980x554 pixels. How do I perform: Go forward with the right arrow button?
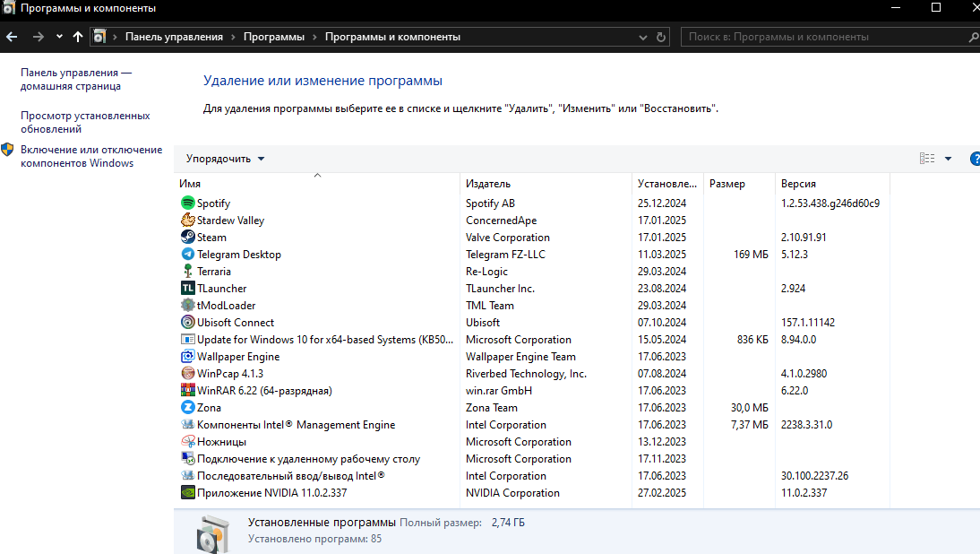click(39, 37)
